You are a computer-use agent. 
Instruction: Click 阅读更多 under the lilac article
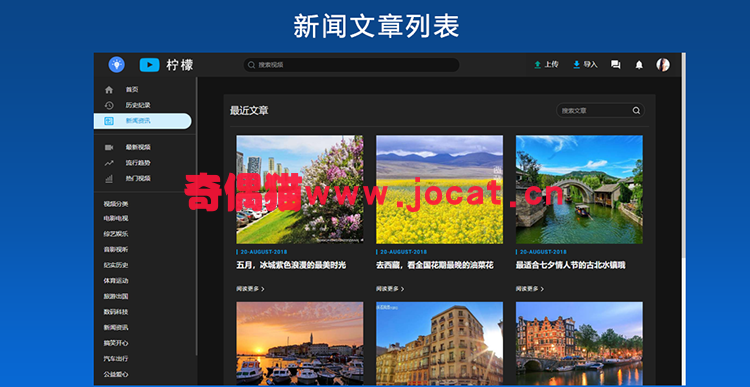(x=250, y=289)
